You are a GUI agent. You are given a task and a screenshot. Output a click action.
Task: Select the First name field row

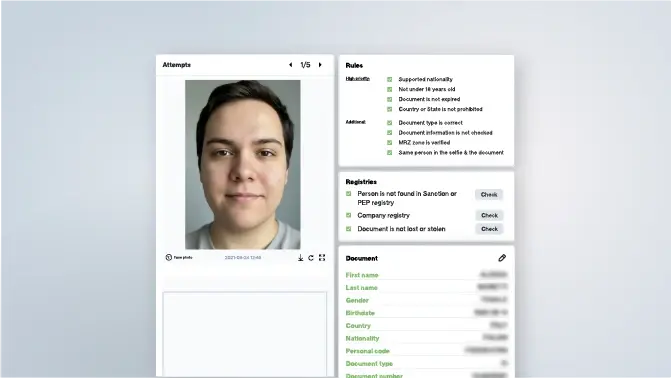[x=426, y=275]
